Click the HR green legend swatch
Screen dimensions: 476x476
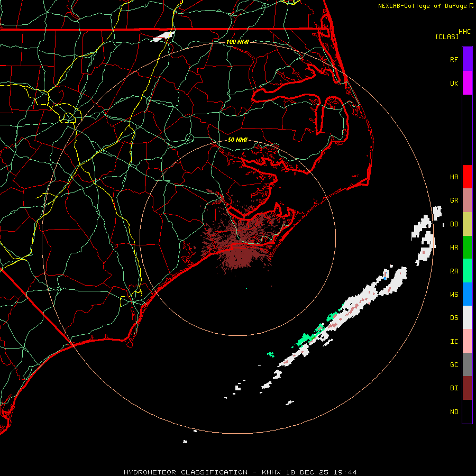467,248
